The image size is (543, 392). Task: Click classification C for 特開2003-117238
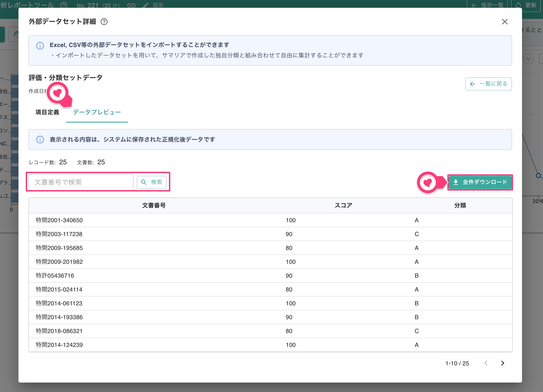pyautogui.click(x=417, y=234)
